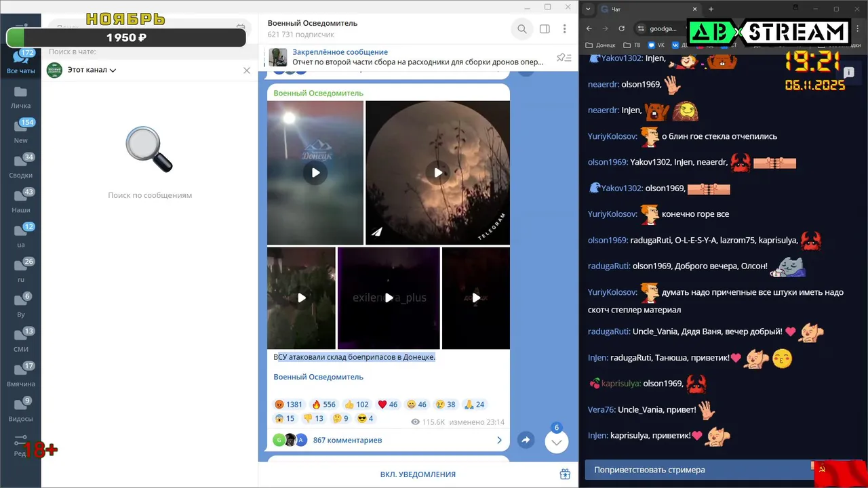Screen dimensions: 868x488
Task: Go back in the browser
Action: 589,28
